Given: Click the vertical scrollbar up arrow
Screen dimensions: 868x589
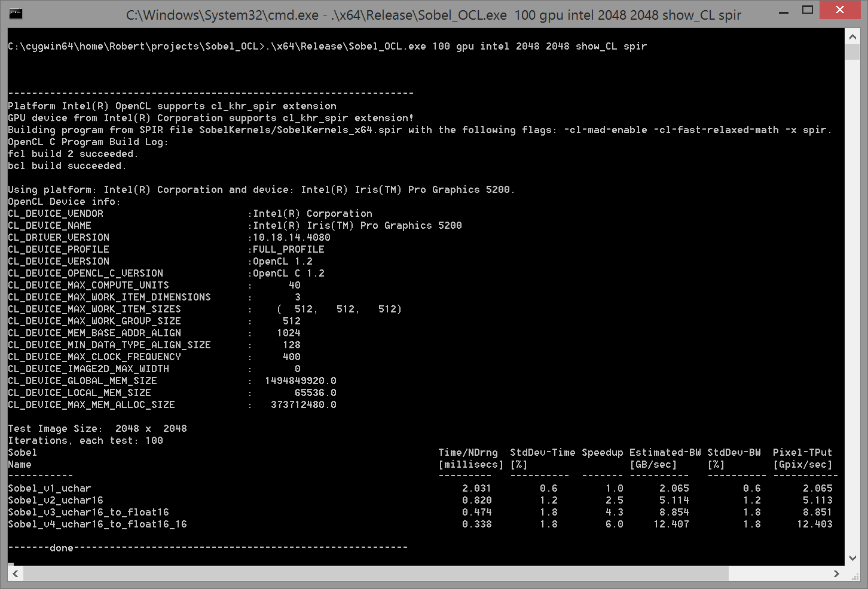Looking at the screenshot, I should click(x=852, y=37).
